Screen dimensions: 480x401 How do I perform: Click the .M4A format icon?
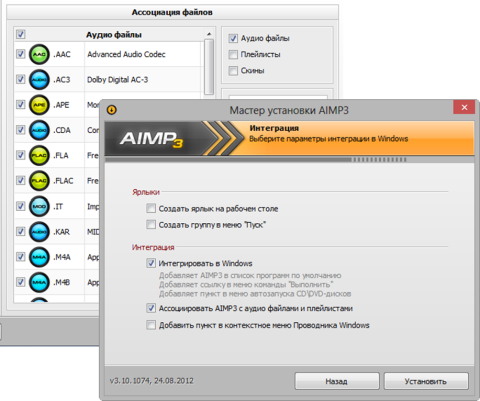point(39,257)
